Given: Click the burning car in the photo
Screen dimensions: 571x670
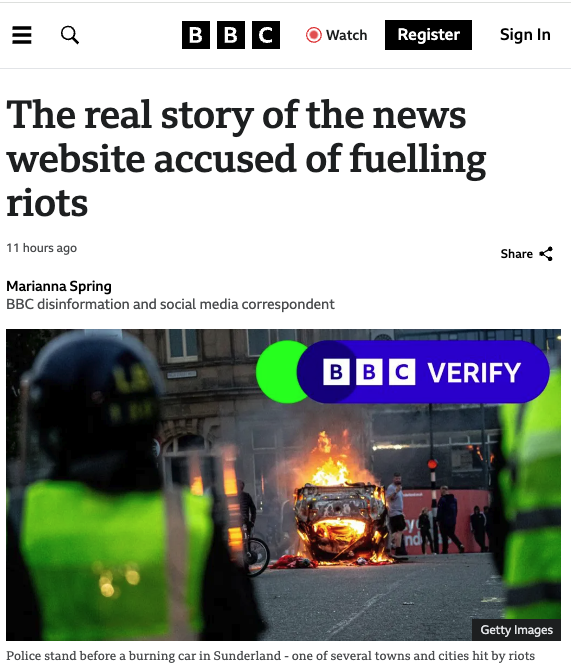Looking at the screenshot, I should [x=341, y=517].
